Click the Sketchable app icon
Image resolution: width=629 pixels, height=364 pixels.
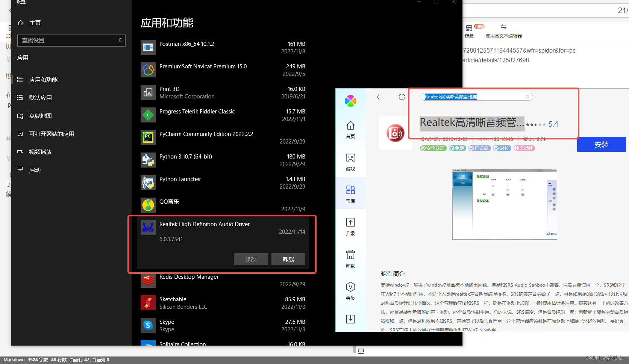pyautogui.click(x=148, y=303)
